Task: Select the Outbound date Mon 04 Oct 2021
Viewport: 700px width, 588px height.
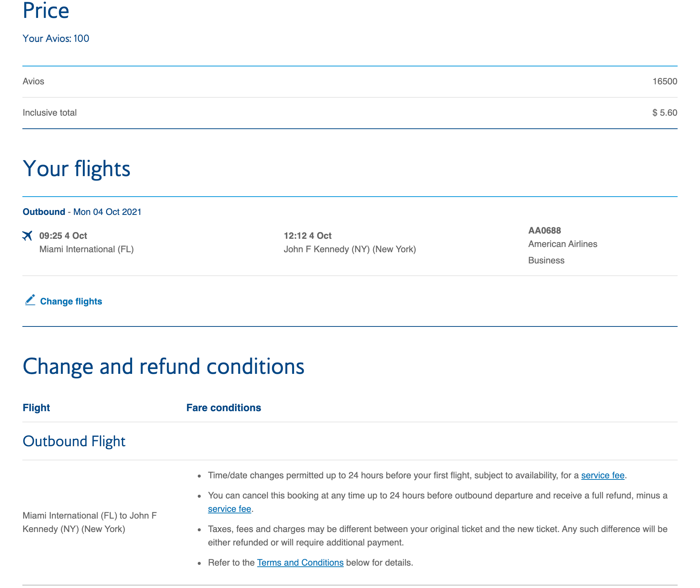Action: pos(82,212)
